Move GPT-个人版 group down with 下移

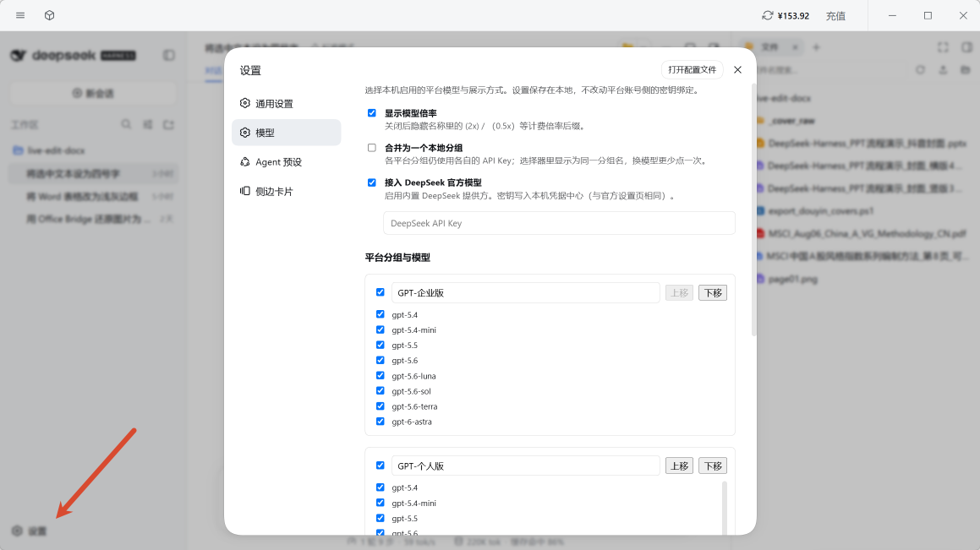click(x=713, y=466)
